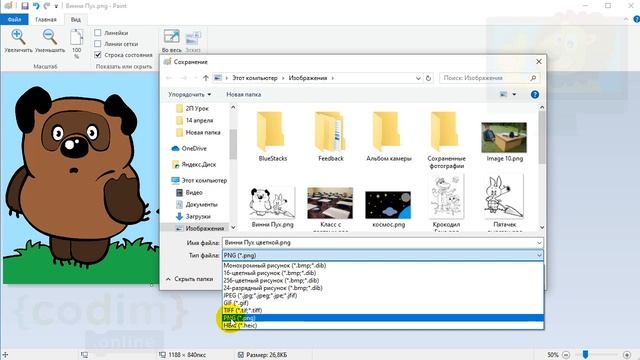Viewport: 640px width, 360px height.
Task: Set zoom to 100% icon
Action: click(76, 37)
